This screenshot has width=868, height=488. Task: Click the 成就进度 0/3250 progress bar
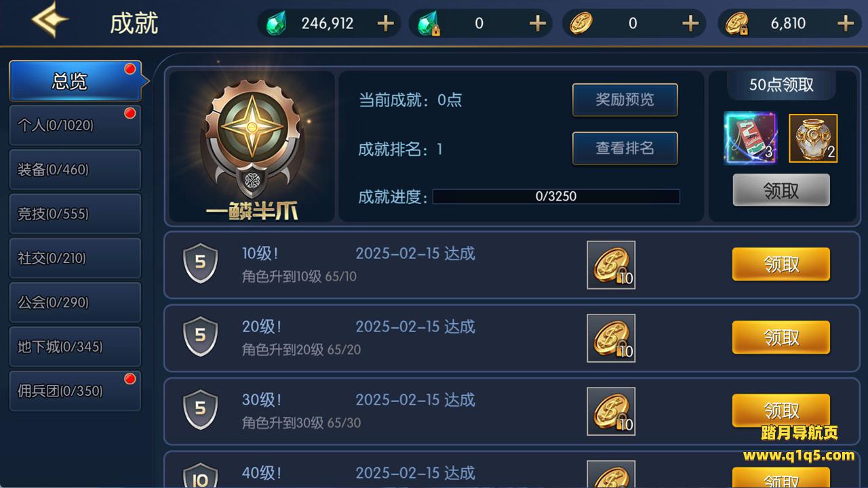556,197
